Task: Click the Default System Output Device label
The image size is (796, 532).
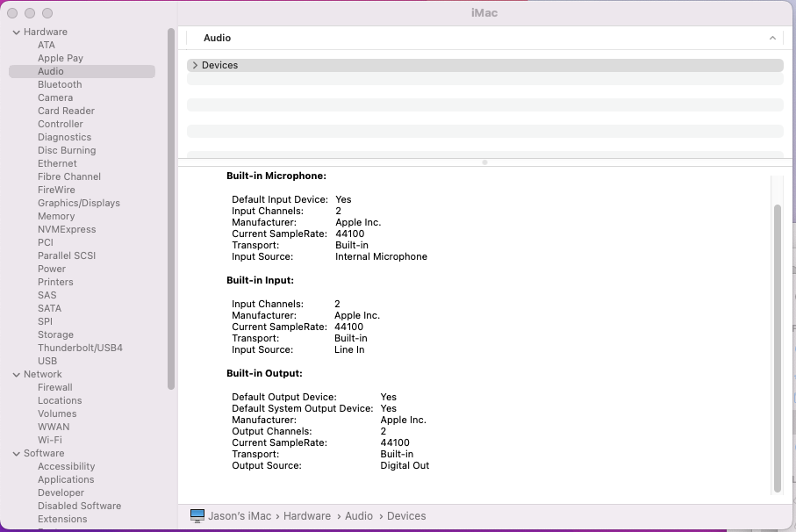Action: tap(303, 408)
